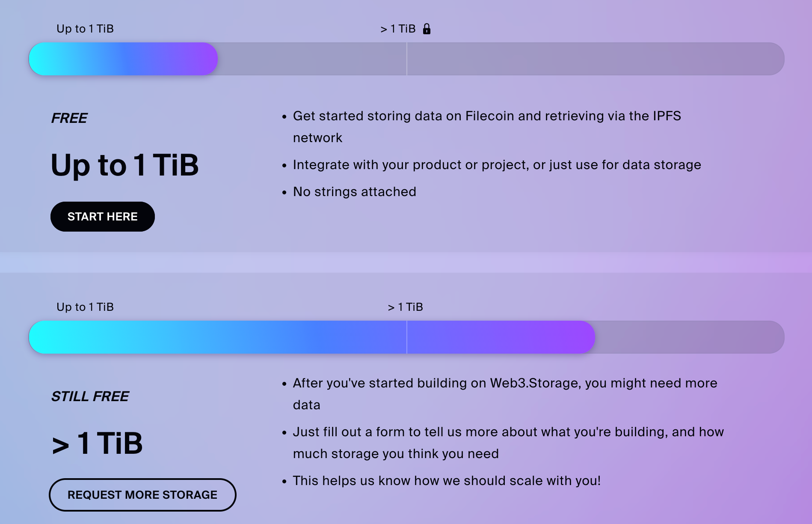
Task: Click the 'No strings attached' bullet point
Action: [354, 192]
